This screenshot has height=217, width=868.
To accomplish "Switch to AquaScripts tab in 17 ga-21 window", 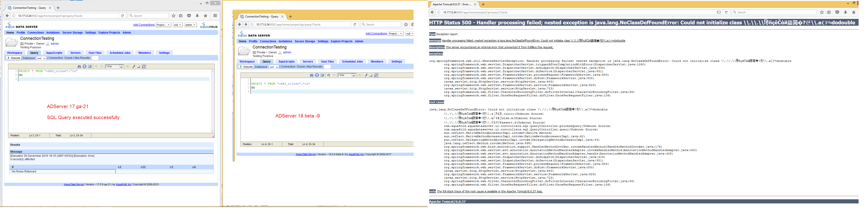I will coord(54,53).
